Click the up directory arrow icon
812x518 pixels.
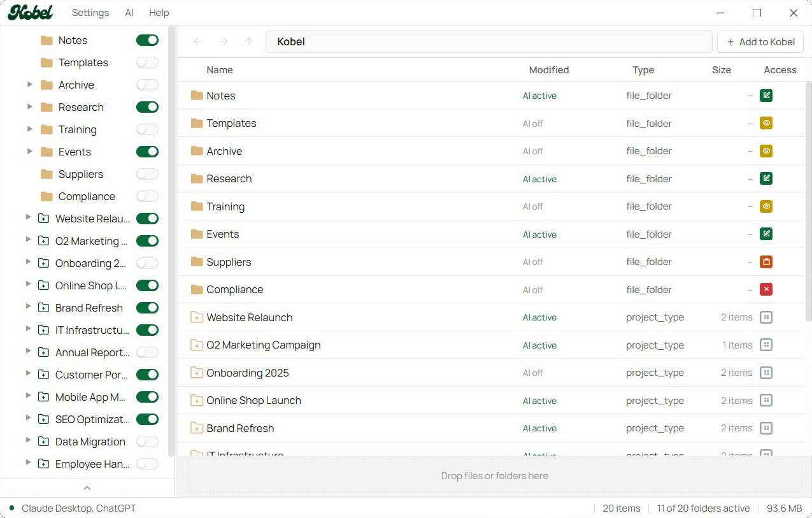point(249,42)
